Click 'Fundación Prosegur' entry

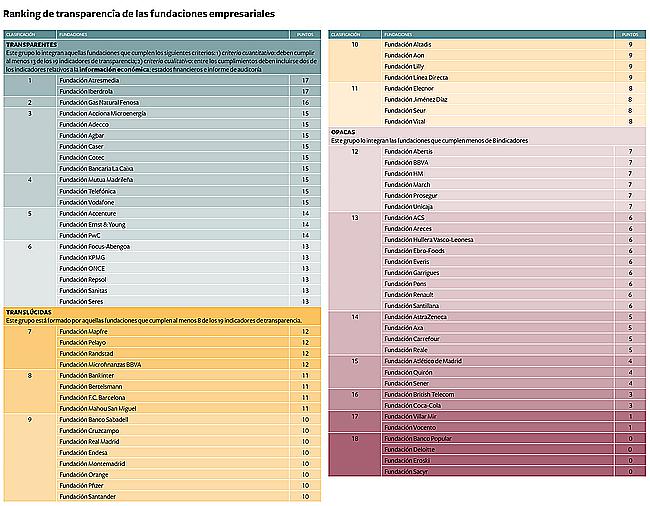coord(411,195)
